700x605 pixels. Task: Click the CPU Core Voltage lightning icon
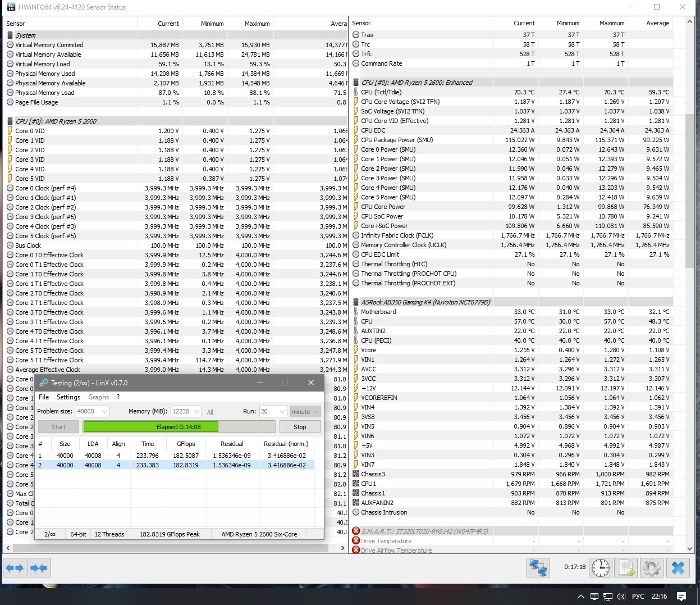pos(356,102)
